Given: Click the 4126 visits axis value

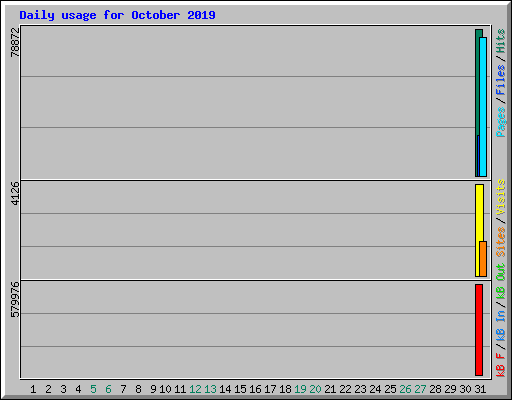Looking at the screenshot, I should [15, 193].
